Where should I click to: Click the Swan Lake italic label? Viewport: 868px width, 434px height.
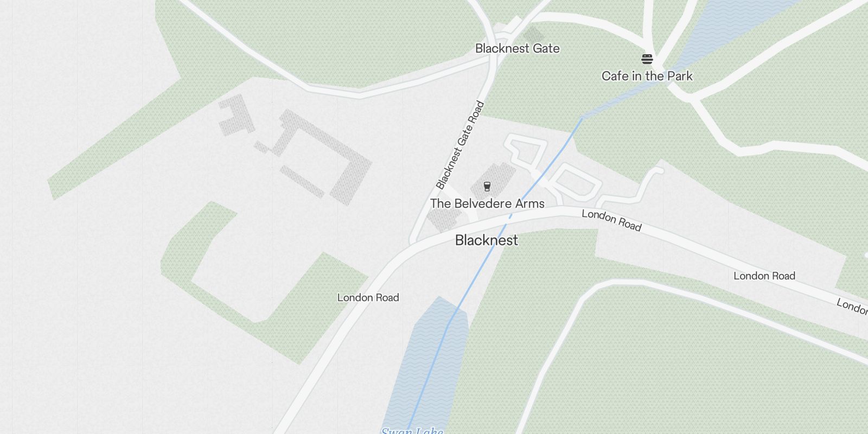[x=412, y=431]
